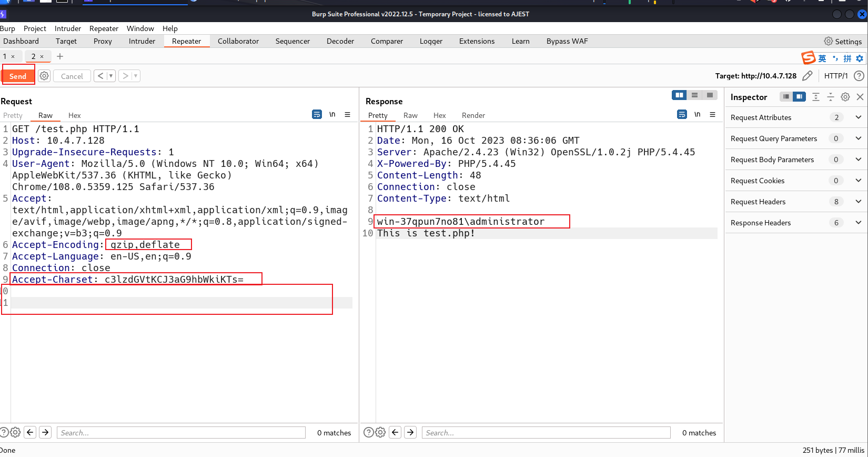Toggle show non-printable chars in Request
Screen dimensions: 868x457
pos(332,114)
